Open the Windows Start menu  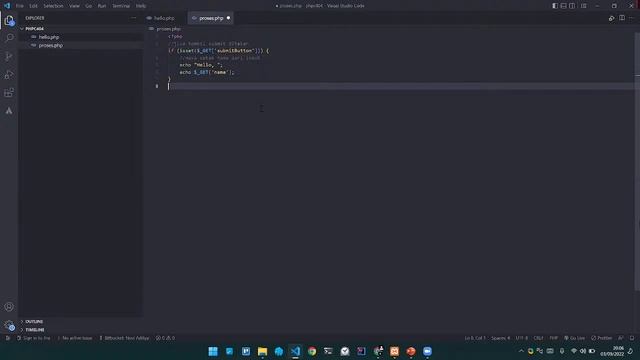213,351
